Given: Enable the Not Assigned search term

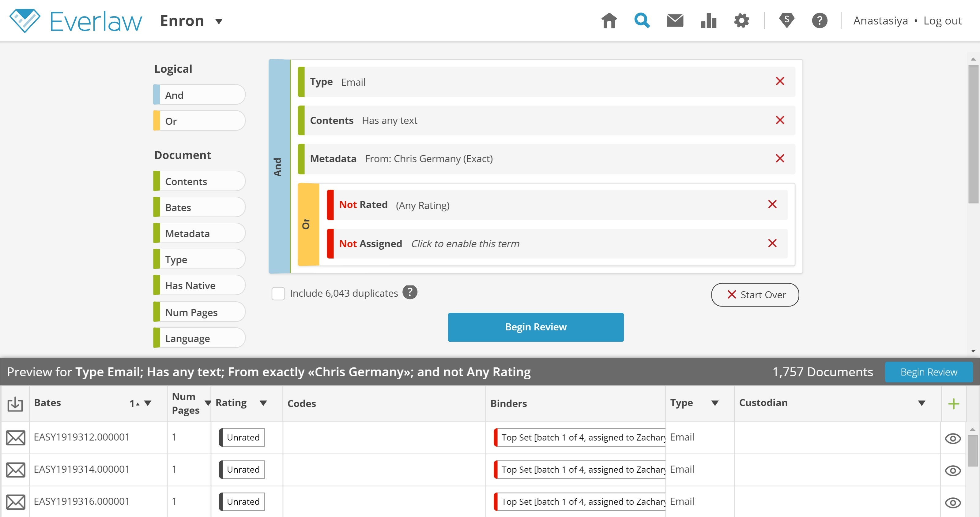Looking at the screenshot, I should (x=465, y=244).
